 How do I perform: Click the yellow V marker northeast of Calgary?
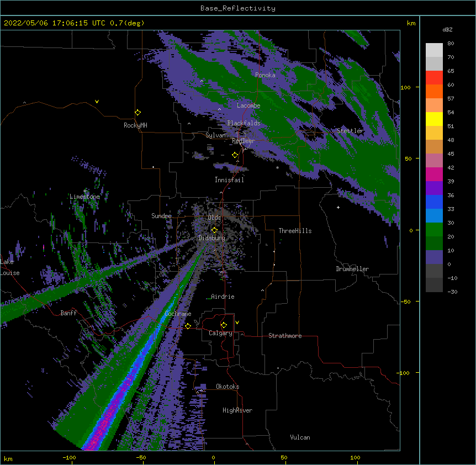pyautogui.click(x=237, y=323)
